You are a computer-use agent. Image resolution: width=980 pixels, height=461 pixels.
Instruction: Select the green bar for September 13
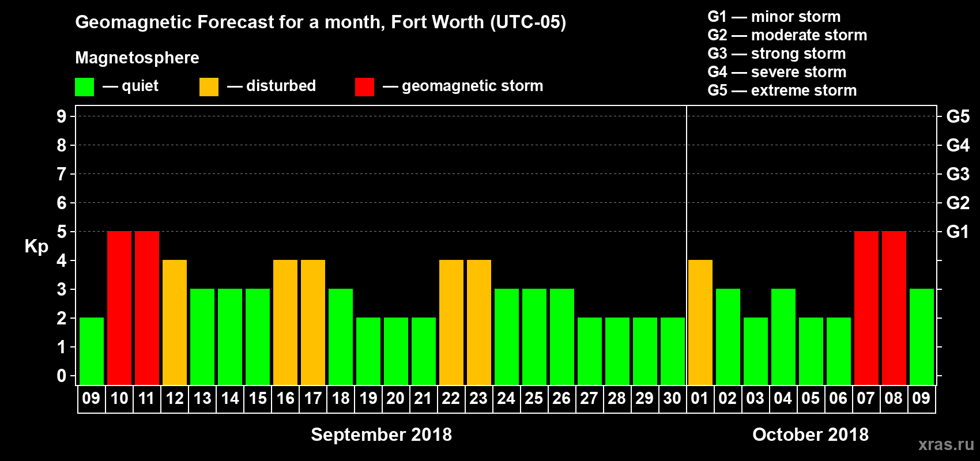click(202, 337)
